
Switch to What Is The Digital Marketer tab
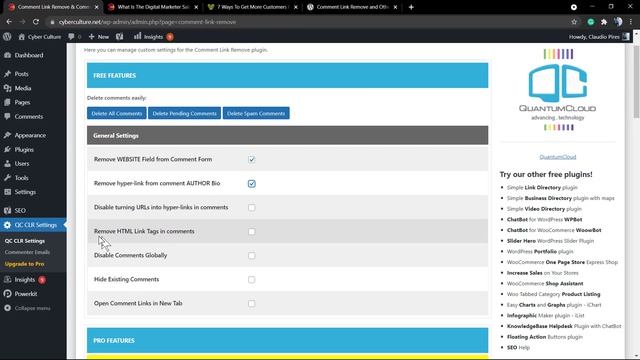tap(153, 7)
